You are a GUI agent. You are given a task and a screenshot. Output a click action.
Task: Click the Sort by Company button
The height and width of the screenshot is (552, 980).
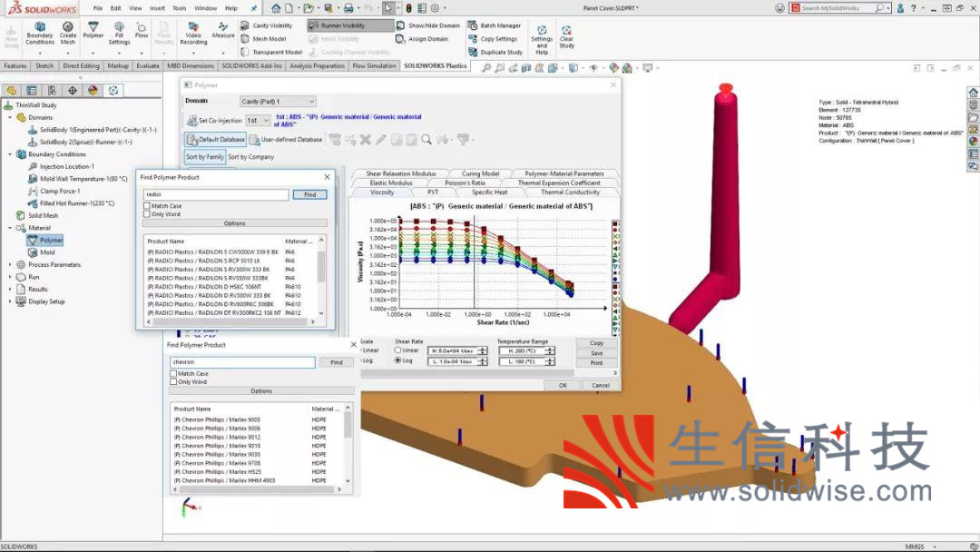[250, 157]
